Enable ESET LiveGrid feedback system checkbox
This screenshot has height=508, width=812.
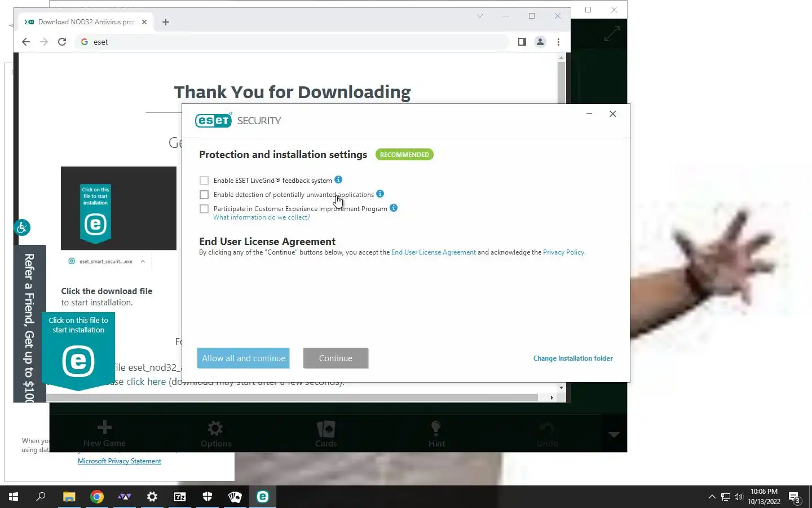coord(204,181)
